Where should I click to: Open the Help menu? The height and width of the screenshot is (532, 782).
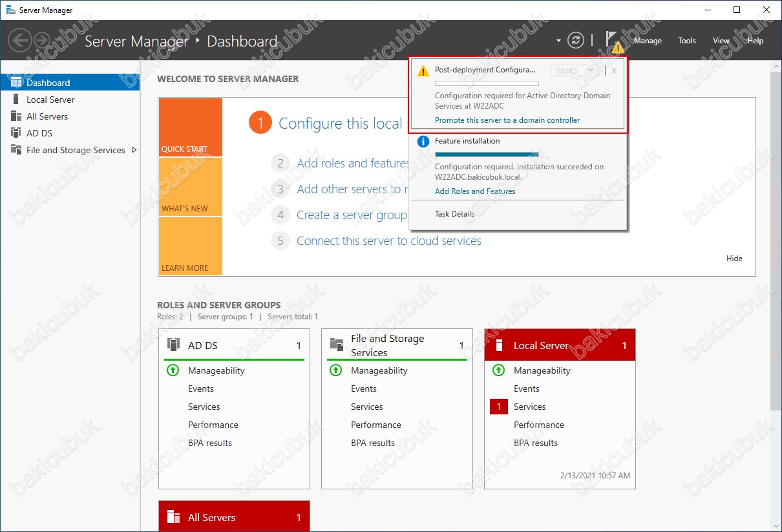point(756,41)
